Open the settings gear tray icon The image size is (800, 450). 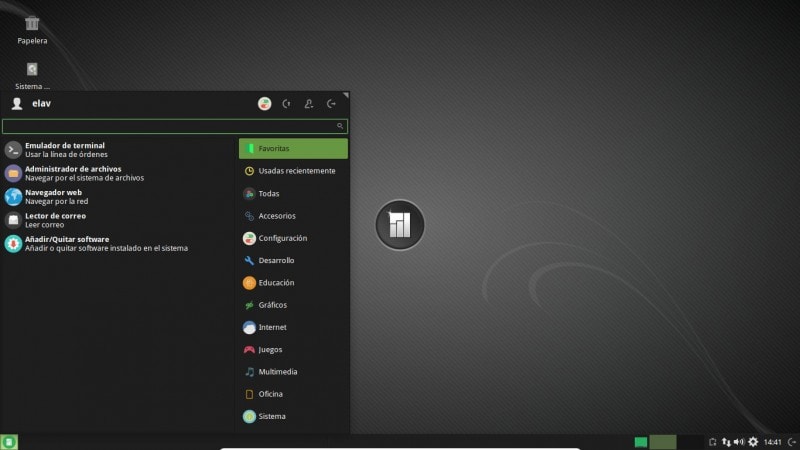pos(753,442)
